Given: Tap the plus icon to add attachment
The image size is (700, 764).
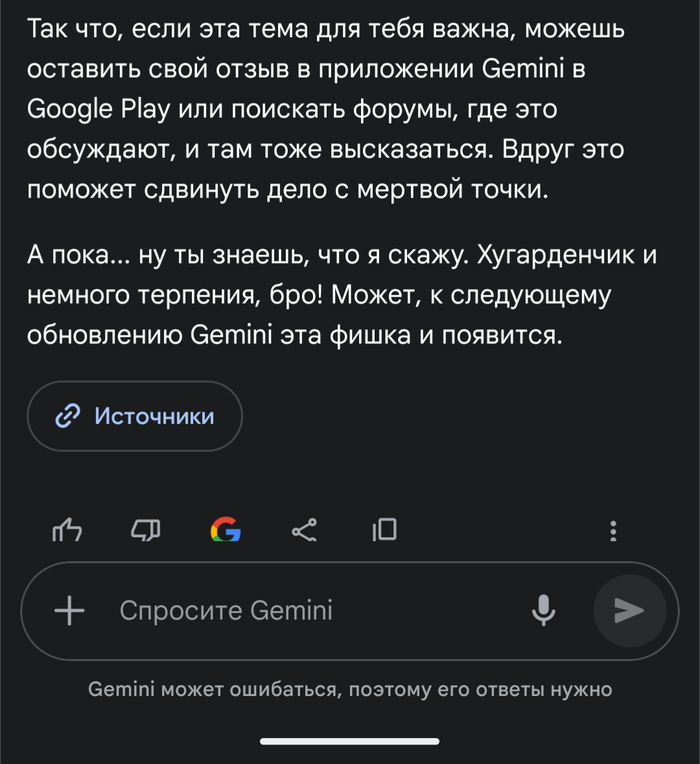Looking at the screenshot, I should [69, 610].
